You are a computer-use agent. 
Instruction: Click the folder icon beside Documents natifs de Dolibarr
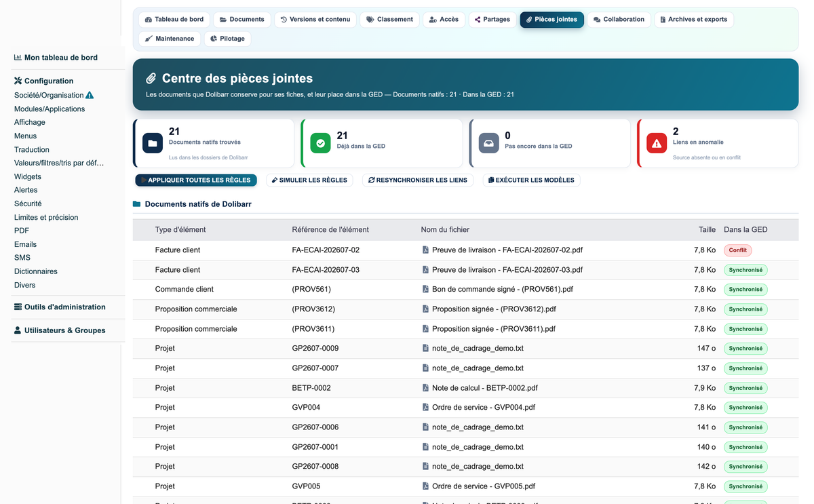pos(136,204)
